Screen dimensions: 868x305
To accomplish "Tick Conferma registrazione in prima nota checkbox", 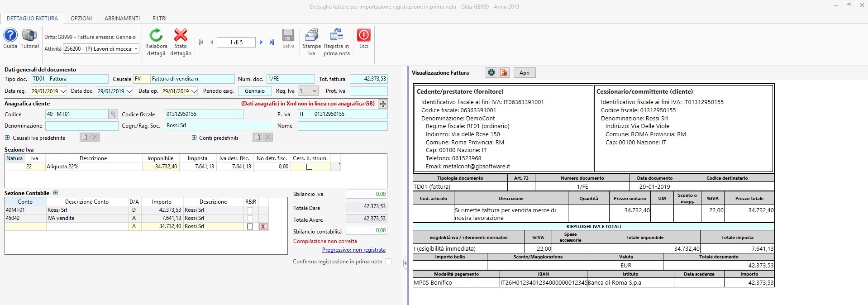I will pos(388,262).
